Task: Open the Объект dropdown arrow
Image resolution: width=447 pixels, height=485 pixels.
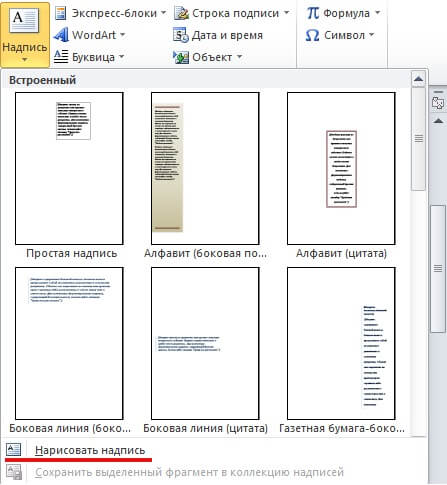Action: [239, 57]
